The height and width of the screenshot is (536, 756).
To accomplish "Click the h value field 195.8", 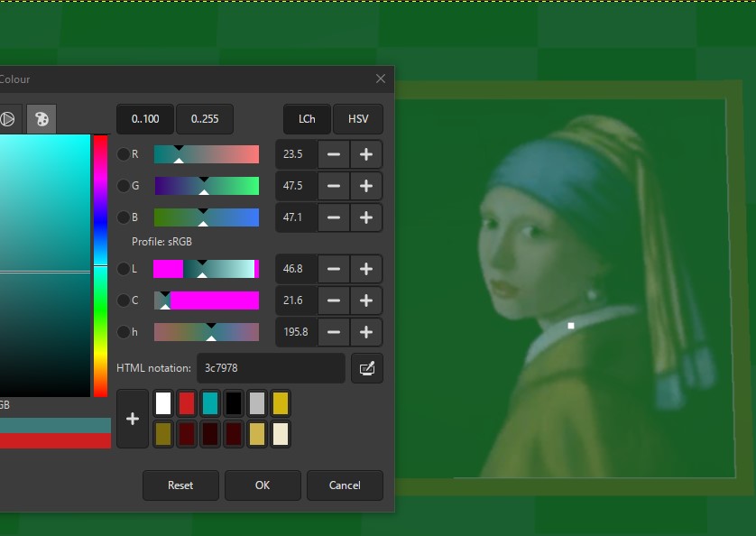I will pyautogui.click(x=297, y=332).
